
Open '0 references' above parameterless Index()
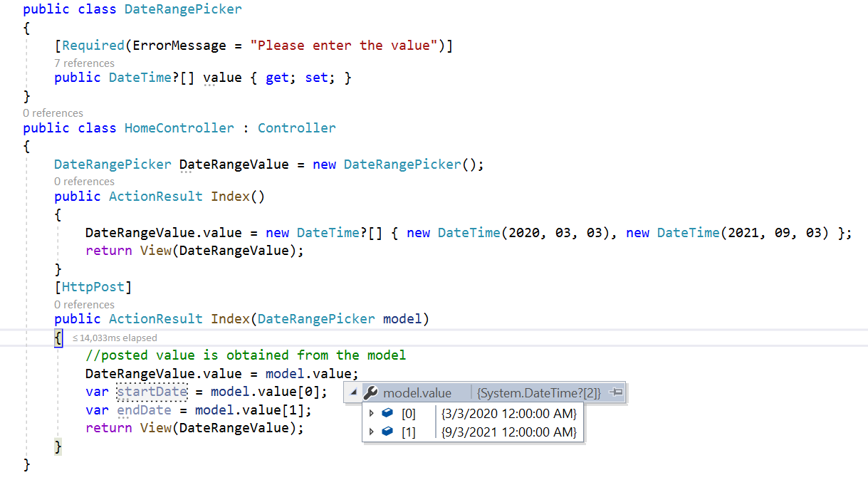click(84, 181)
